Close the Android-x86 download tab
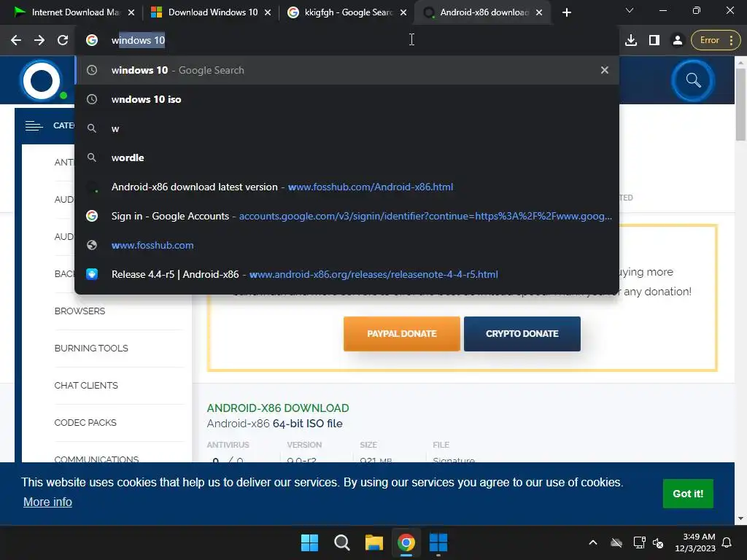The height and width of the screenshot is (560, 747). [539, 12]
